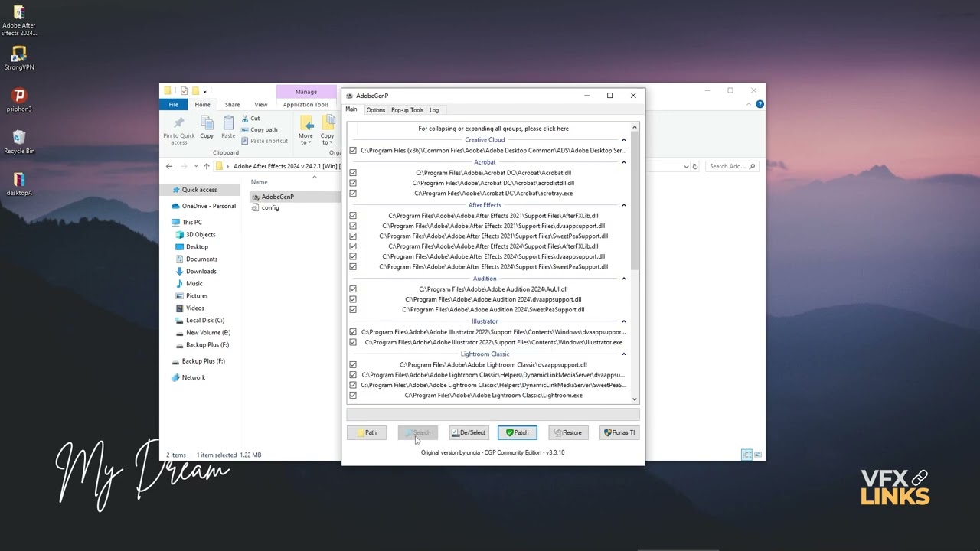
Task: Uncheck the Lightroom.exe entry
Action: tap(353, 396)
